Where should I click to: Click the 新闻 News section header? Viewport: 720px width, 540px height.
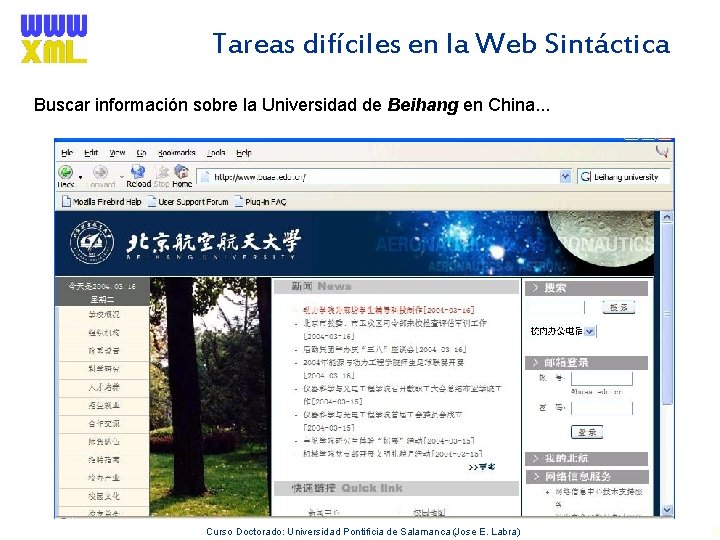(x=396, y=287)
